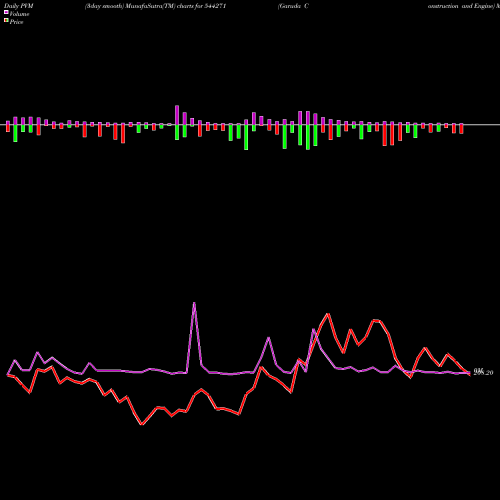Click the tallest magenta bar in the histogram

click(x=177, y=115)
